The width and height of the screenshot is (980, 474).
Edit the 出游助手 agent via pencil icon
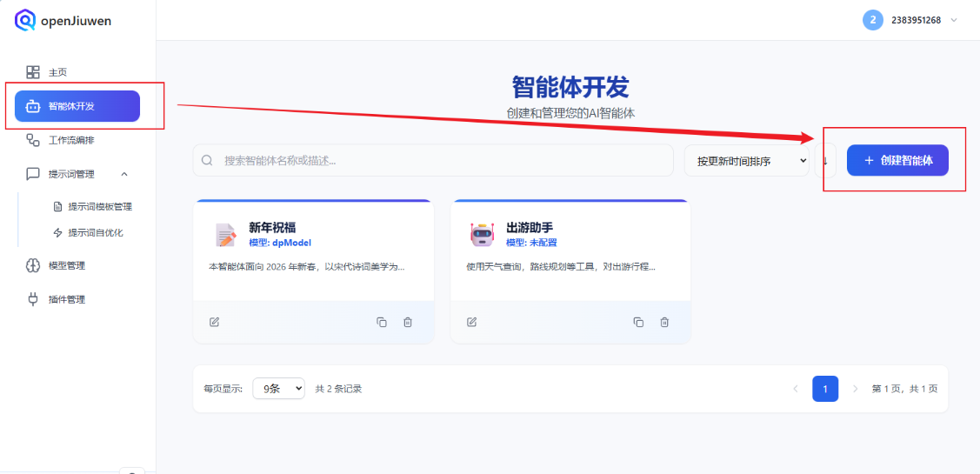pyautogui.click(x=472, y=322)
